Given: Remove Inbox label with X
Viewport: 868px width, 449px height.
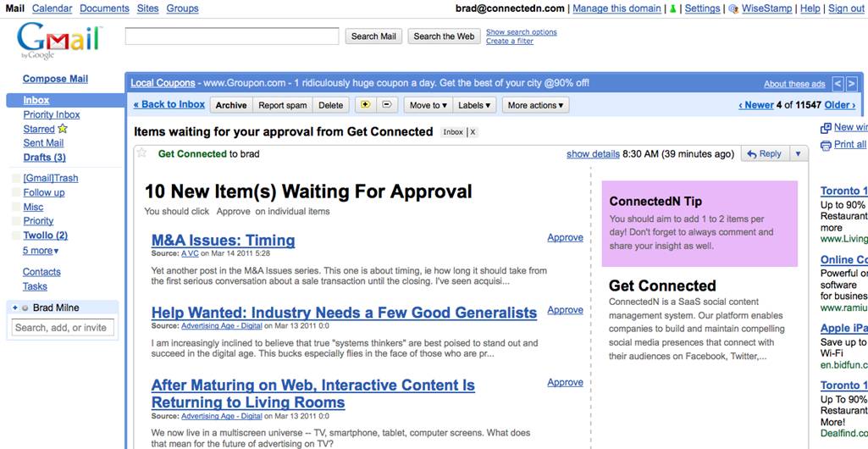Looking at the screenshot, I should click(x=473, y=132).
